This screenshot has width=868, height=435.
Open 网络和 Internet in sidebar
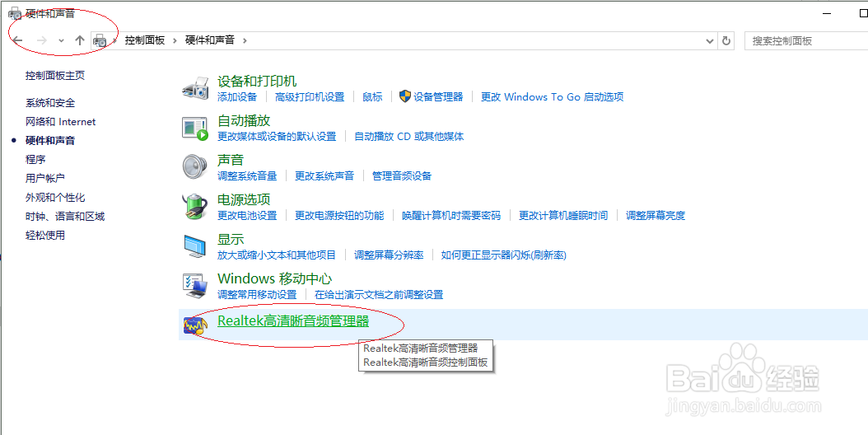[61, 122]
